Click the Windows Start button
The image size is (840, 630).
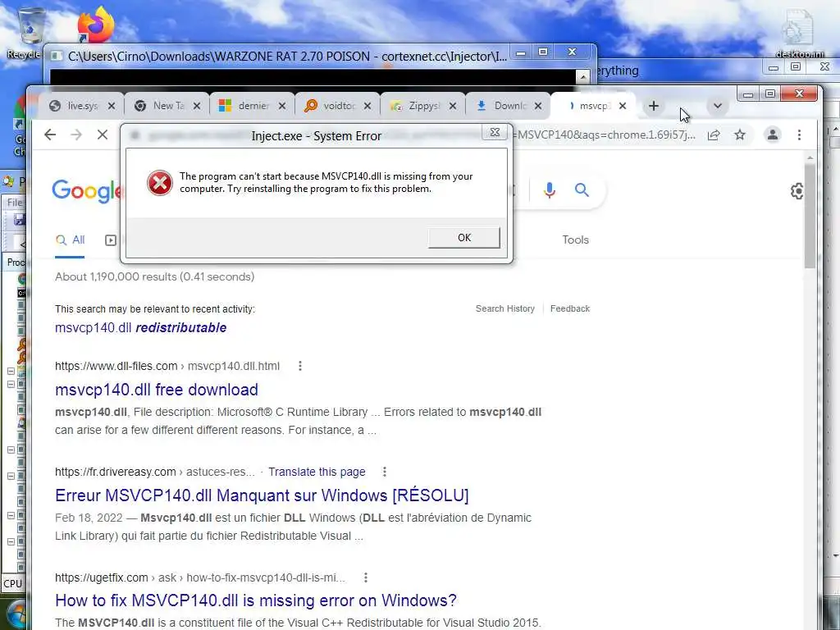coord(16,615)
